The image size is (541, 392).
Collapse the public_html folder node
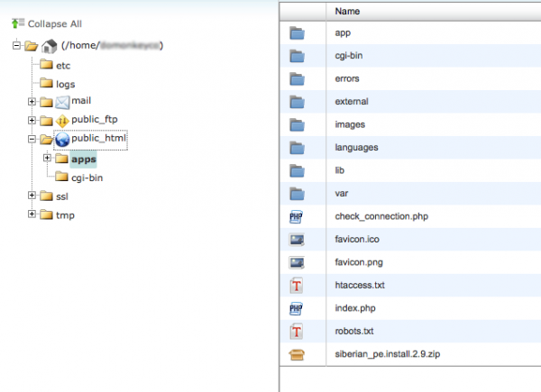(32, 140)
